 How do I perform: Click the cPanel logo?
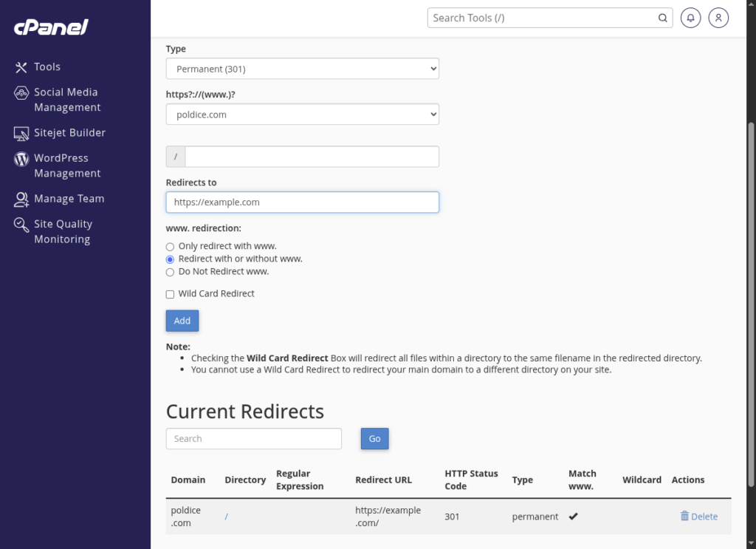pos(51,28)
